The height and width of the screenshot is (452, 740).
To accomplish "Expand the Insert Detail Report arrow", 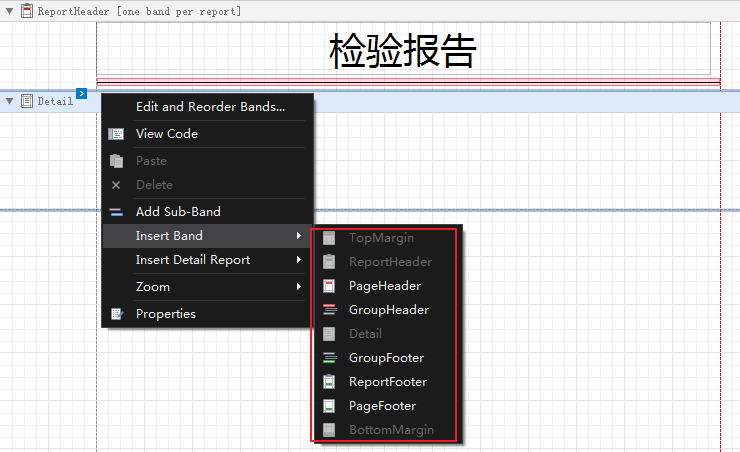I will [299, 259].
